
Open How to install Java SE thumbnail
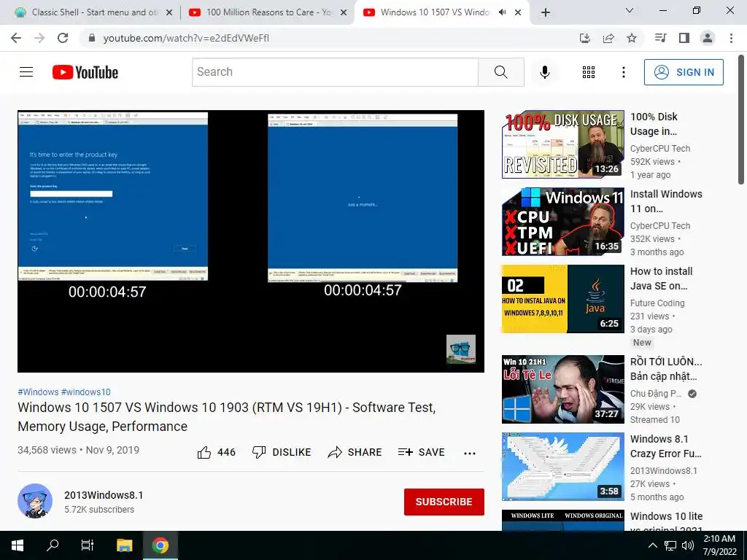(562, 299)
